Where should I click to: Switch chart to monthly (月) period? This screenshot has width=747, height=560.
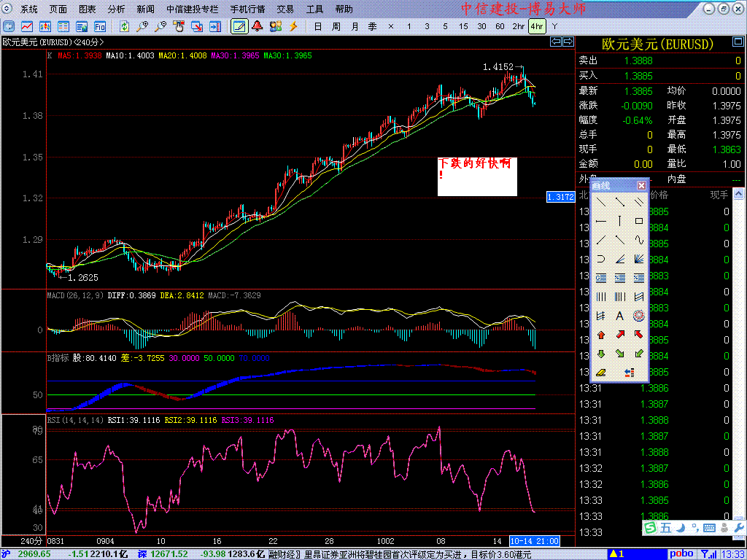coord(355,27)
